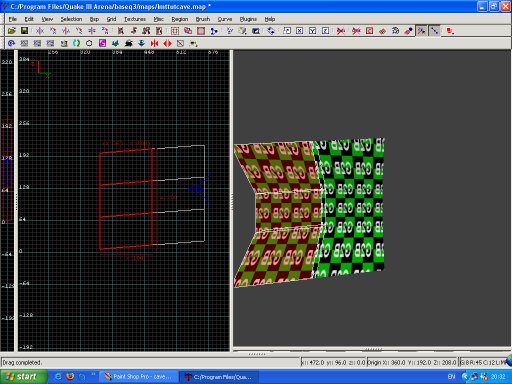
Task: Open the Help menu
Action: pyautogui.click(x=270, y=19)
